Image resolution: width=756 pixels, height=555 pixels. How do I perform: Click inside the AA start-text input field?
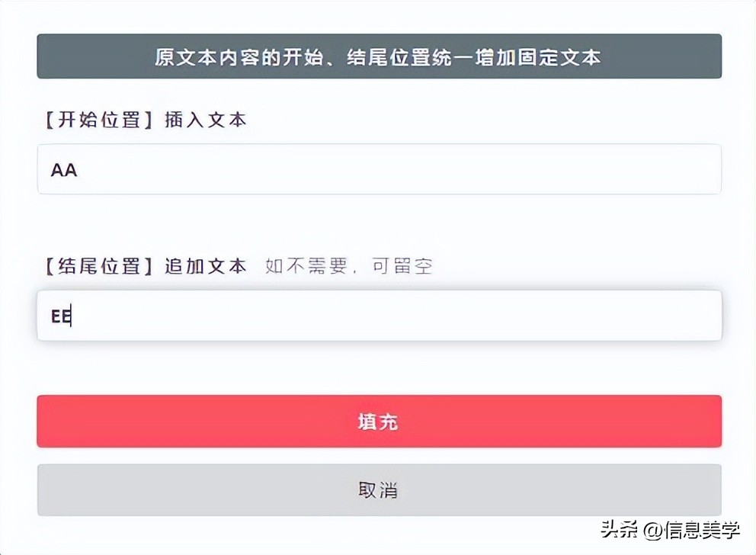click(x=305, y=169)
